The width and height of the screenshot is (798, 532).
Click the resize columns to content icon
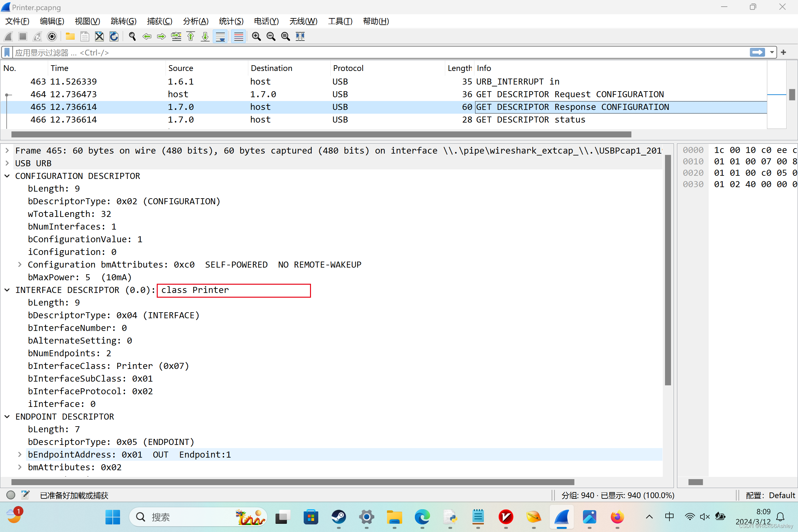tap(300, 36)
